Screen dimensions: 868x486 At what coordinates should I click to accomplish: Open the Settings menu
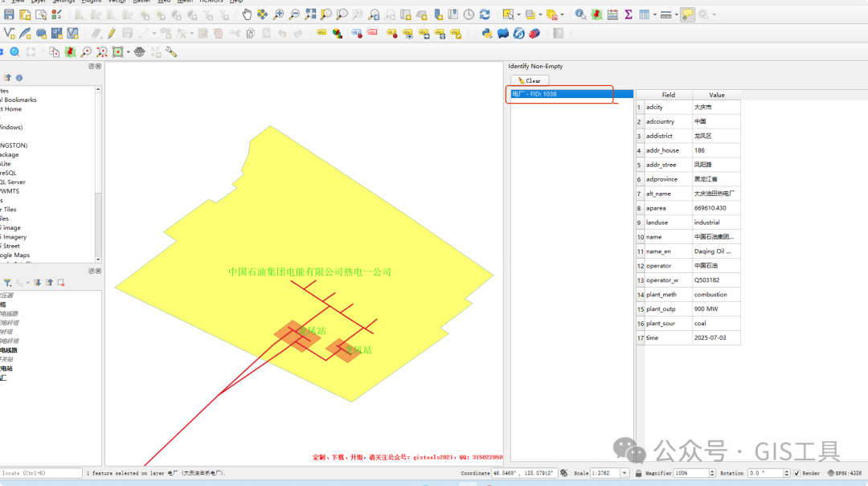63,2
